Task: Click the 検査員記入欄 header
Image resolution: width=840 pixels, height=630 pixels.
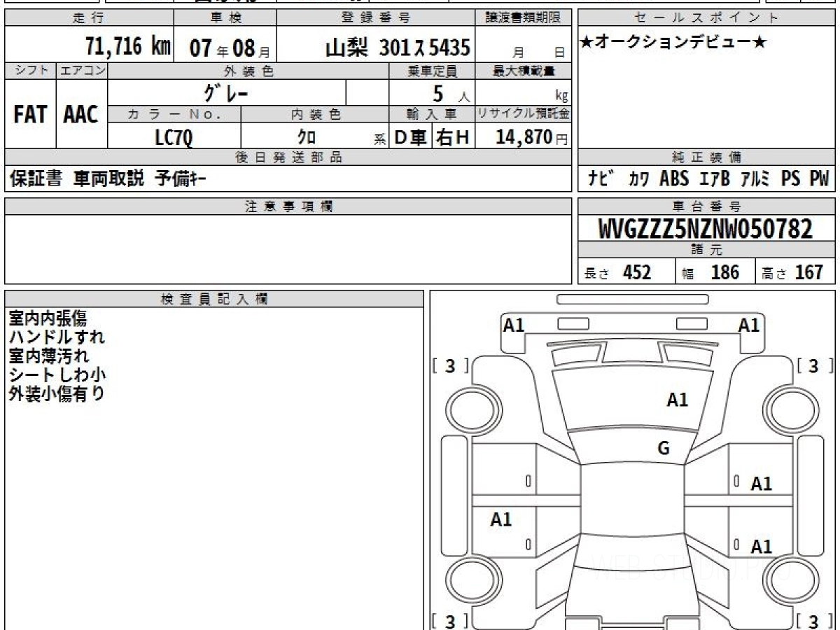Action: [x=214, y=299]
